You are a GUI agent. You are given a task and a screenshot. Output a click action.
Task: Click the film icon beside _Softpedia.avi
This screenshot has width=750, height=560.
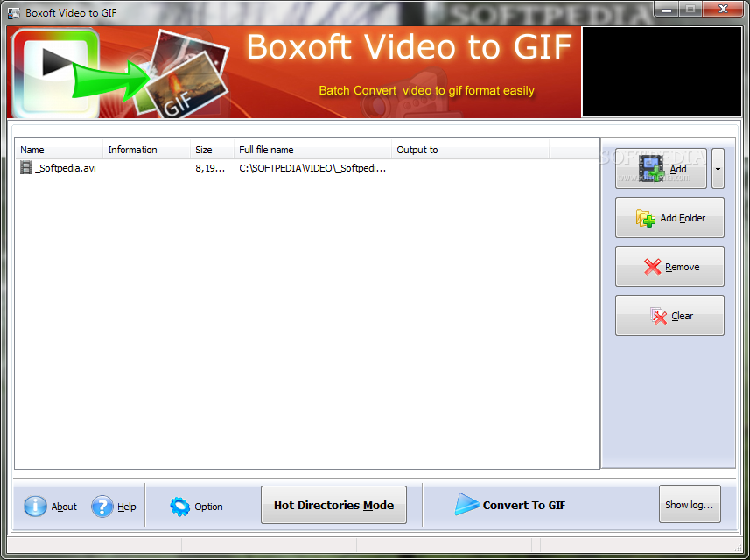coord(26,167)
